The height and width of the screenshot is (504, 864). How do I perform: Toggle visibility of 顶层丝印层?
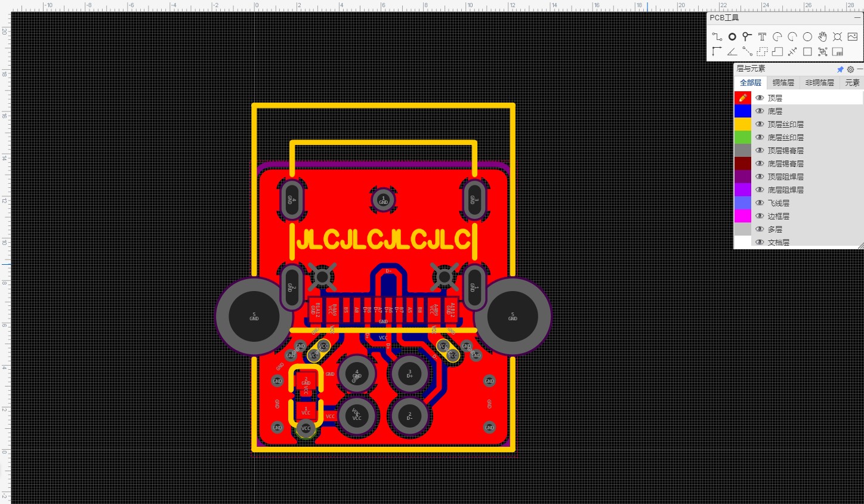760,124
